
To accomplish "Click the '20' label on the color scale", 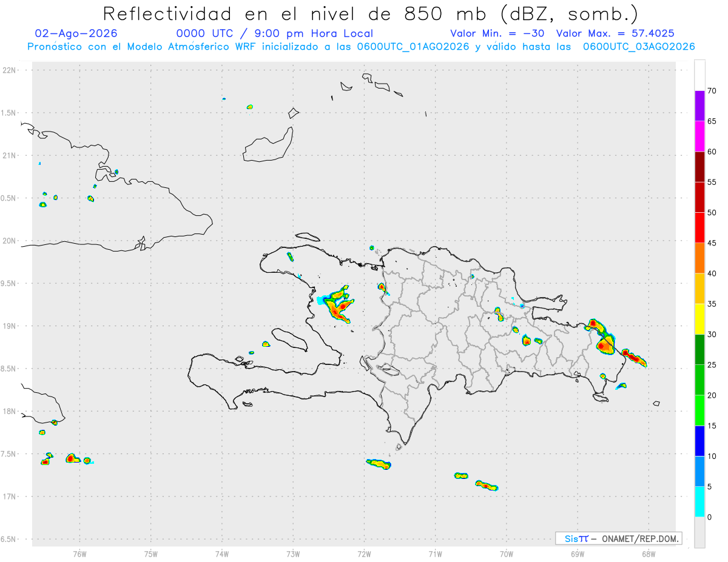I will (x=712, y=395).
